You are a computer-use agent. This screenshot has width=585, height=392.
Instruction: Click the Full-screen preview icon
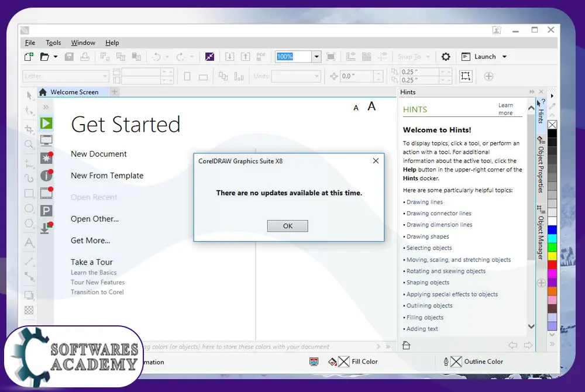[331, 57]
